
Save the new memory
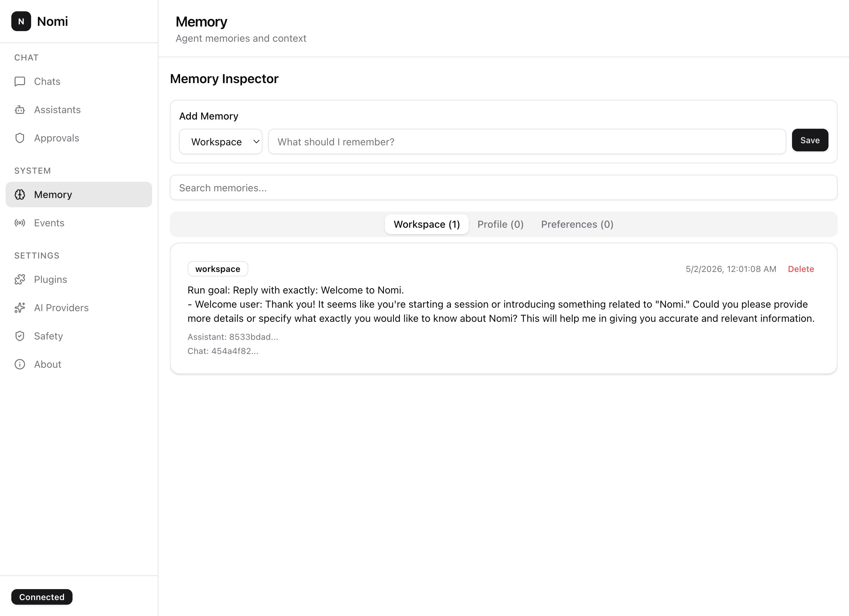click(x=810, y=140)
